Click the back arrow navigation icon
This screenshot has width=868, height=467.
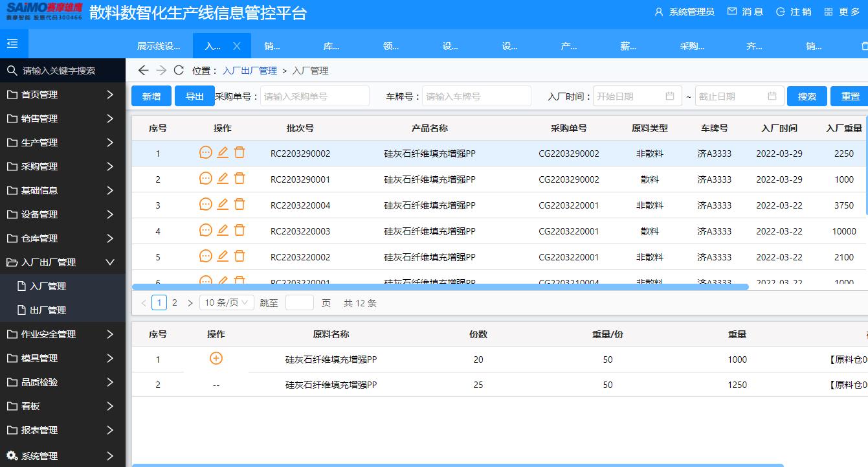point(143,70)
